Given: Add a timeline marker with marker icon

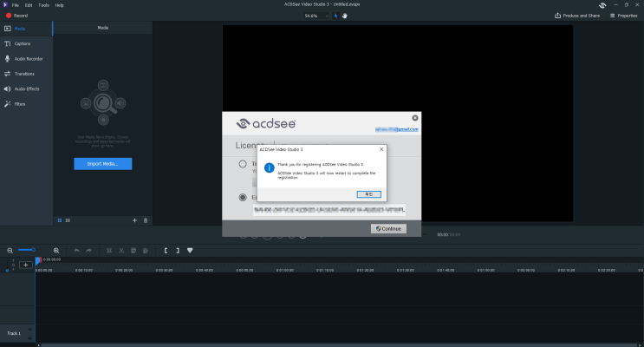Looking at the screenshot, I should pyautogui.click(x=190, y=251).
